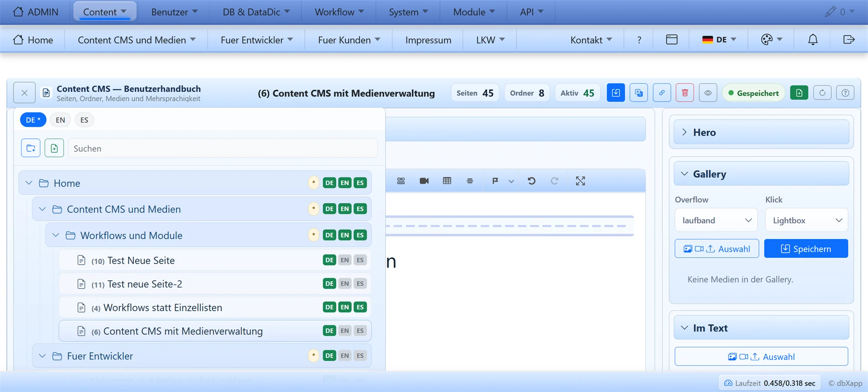Screen dimensions: 868x392
Task: Click the reload icon in header
Action: [822, 93]
